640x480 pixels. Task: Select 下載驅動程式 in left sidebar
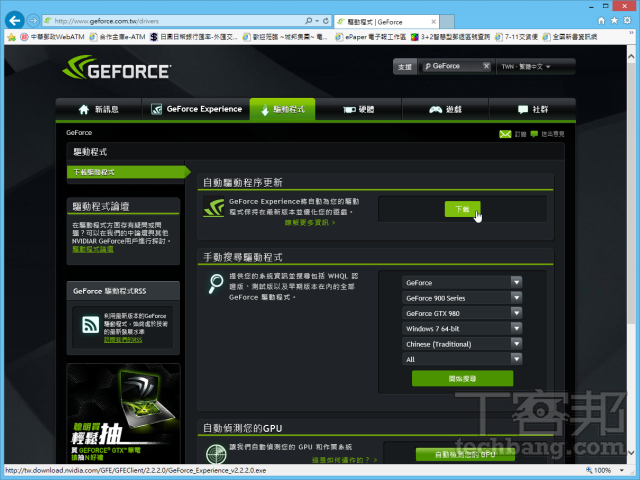click(x=126, y=172)
